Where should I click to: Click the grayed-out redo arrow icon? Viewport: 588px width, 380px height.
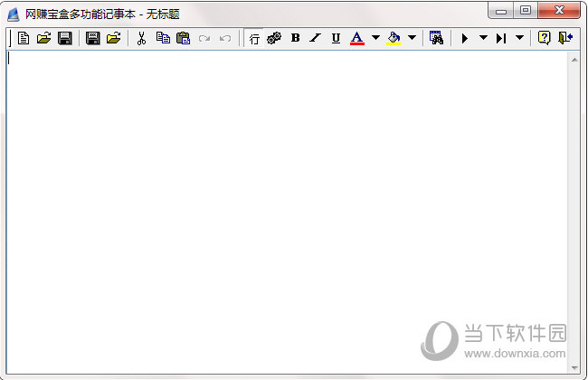pyautogui.click(x=204, y=38)
